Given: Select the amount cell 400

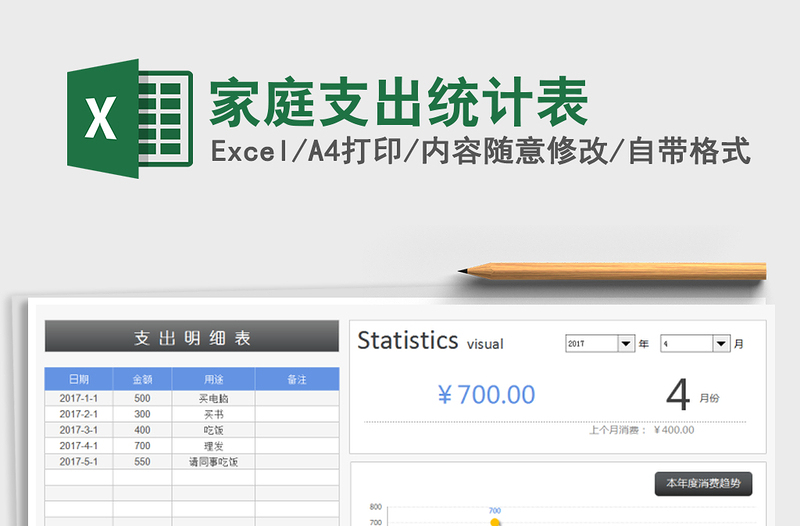Looking at the screenshot, I should [x=142, y=430].
